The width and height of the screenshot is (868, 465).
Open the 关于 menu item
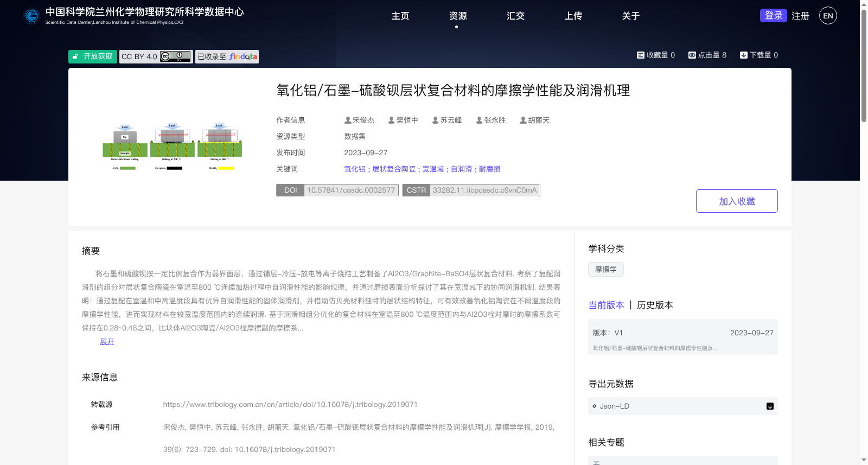630,16
